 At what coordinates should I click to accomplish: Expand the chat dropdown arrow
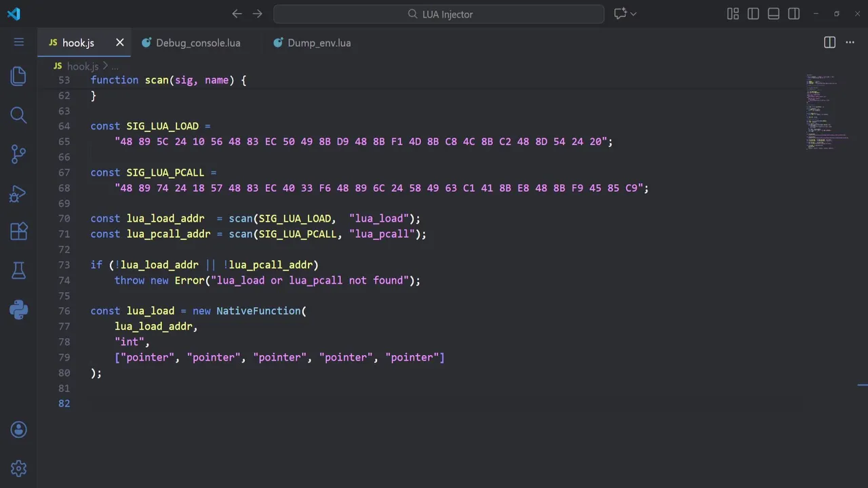pos(634,14)
